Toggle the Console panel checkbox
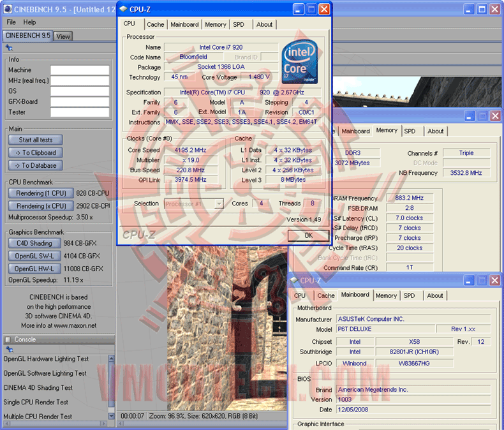This screenshot has width=504, height=430. pos(8,339)
